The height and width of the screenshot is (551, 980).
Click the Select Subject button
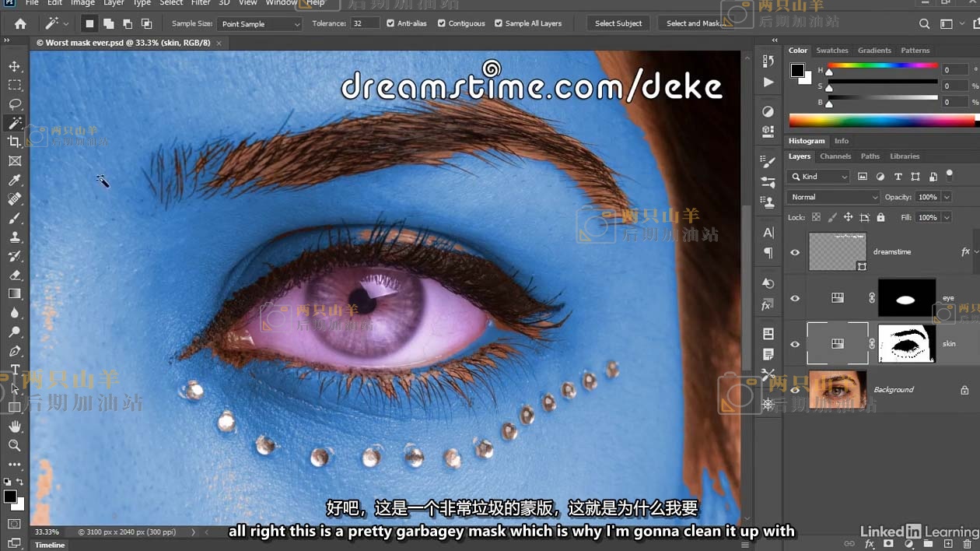coord(618,23)
